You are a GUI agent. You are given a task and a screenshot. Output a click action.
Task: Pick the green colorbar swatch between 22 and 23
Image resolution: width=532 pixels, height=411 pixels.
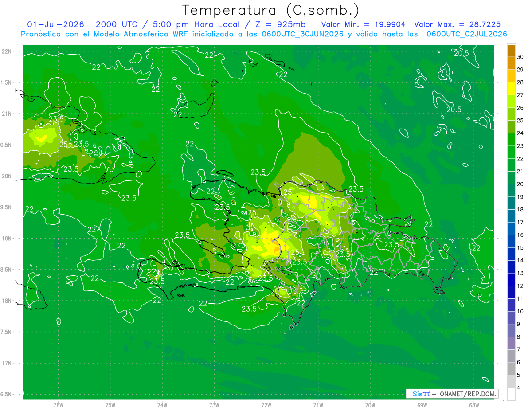click(511, 152)
